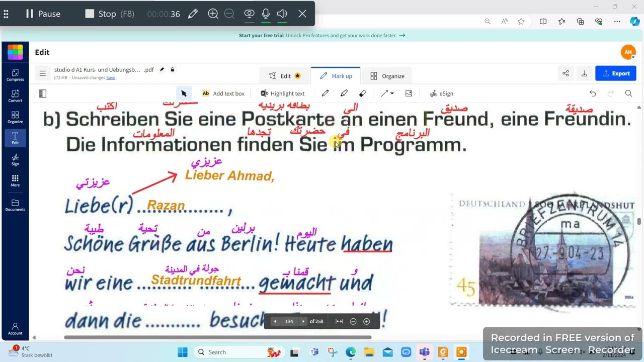Open Account in the sidebar
Viewport: 644px width, 362px height.
click(x=15, y=329)
